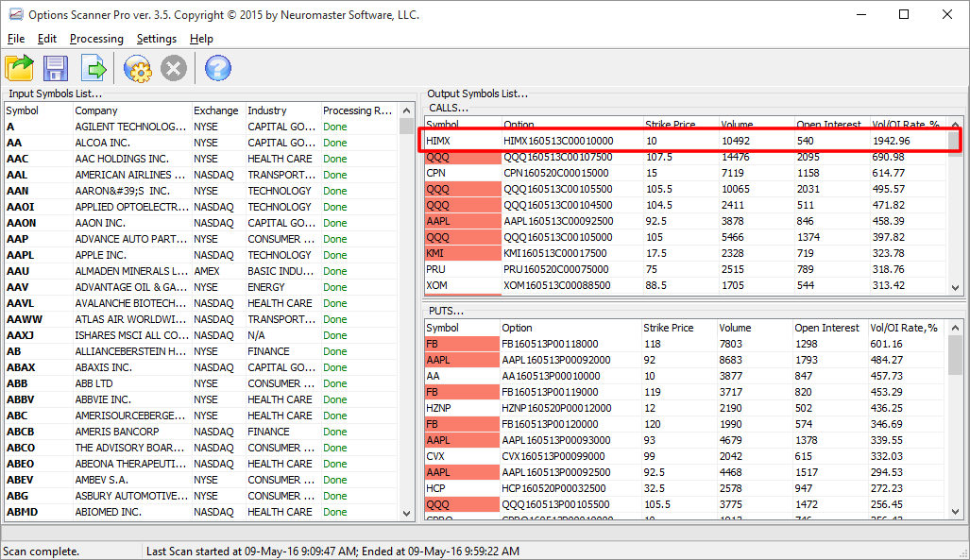This screenshot has width=970, height=560.
Task: Sort PUTS list by Volume header
Action: (755, 328)
